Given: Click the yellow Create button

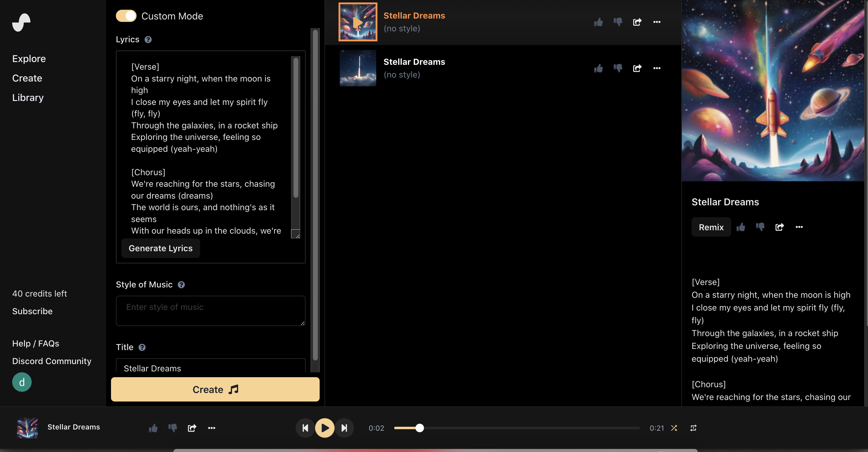Looking at the screenshot, I should click(215, 389).
